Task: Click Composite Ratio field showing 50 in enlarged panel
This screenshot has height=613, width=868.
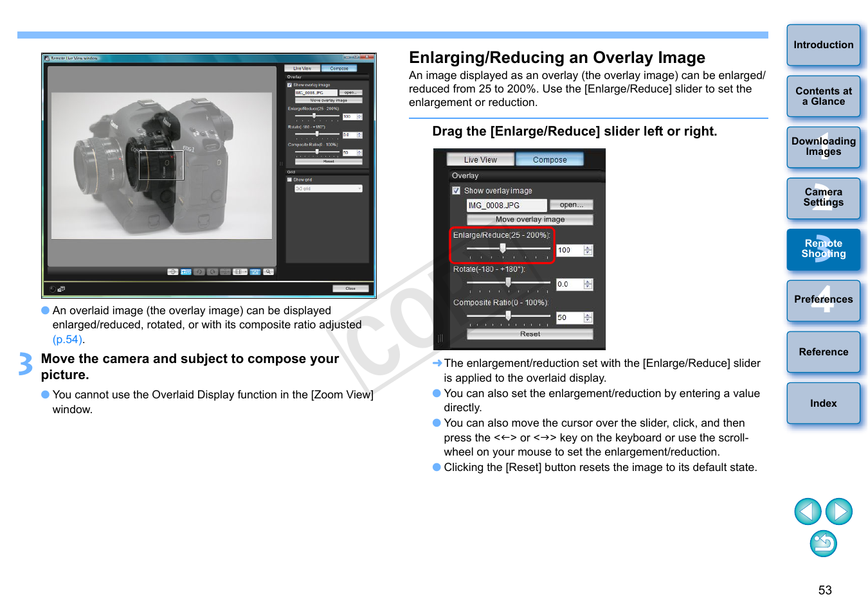Action: click(x=570, y=317)
